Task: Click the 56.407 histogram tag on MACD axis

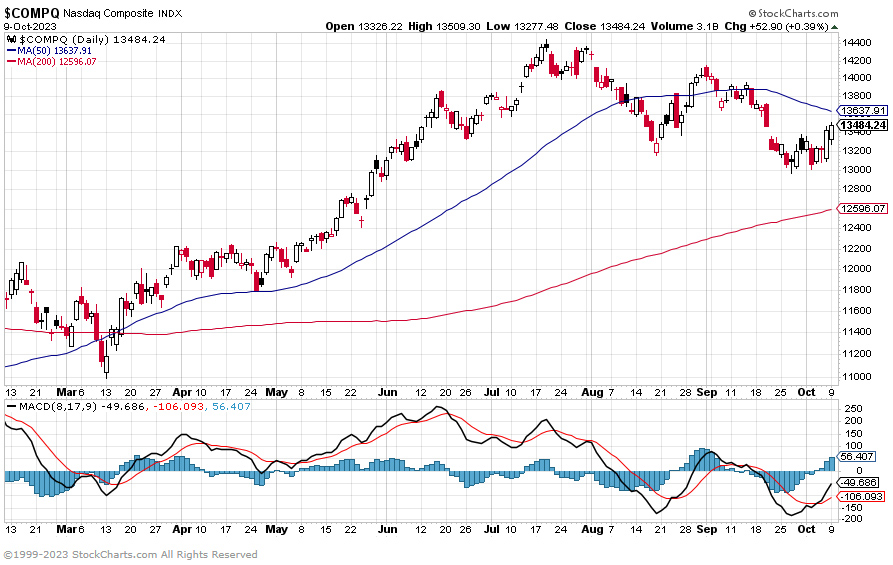Action: 857,457
